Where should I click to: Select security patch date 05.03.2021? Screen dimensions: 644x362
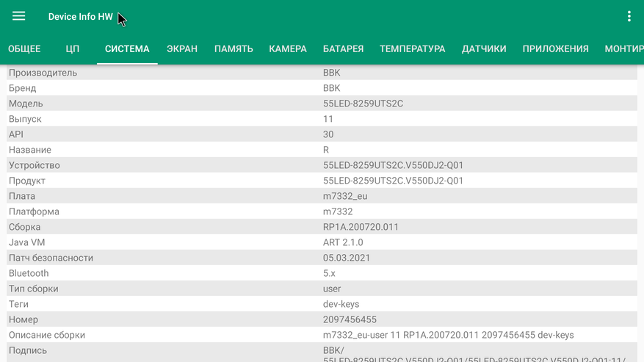tap(346, 258)
